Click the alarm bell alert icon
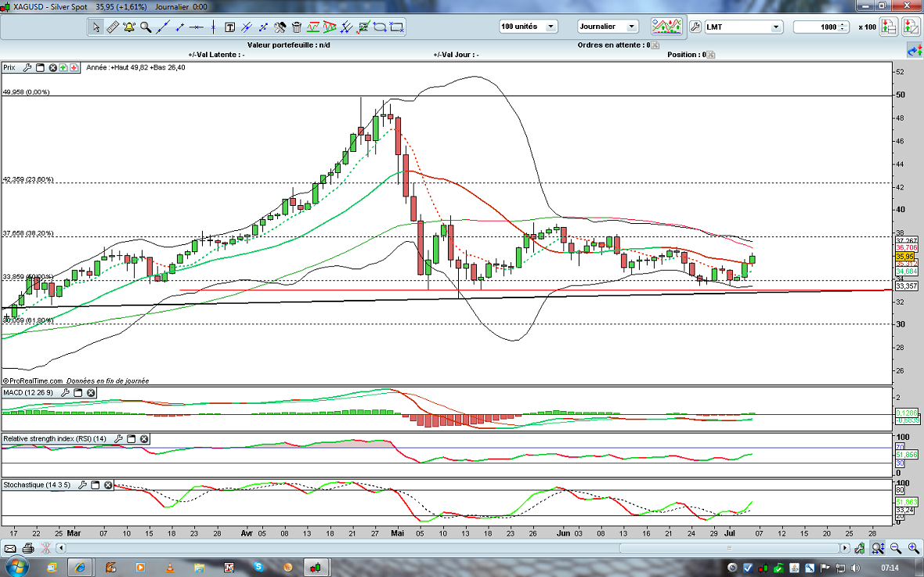 pos(128,27)
